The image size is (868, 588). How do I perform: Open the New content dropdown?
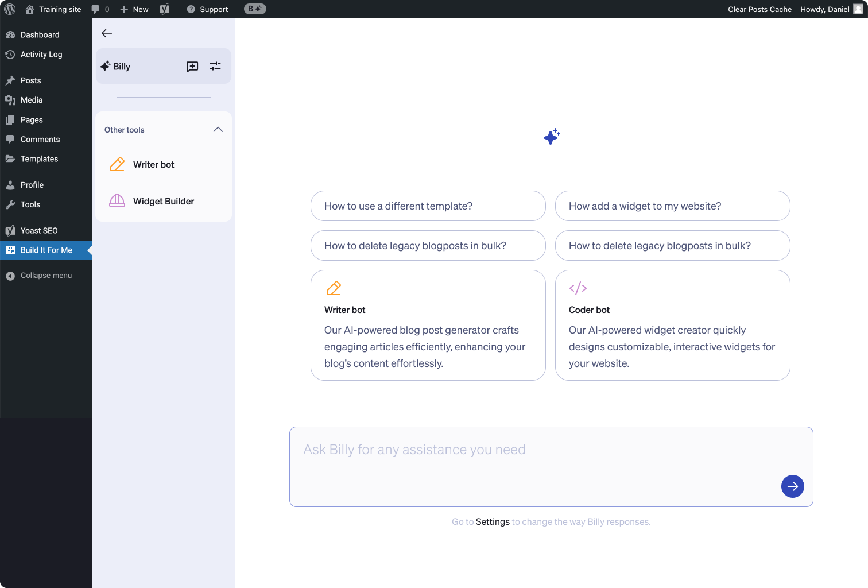coord(134,9)
